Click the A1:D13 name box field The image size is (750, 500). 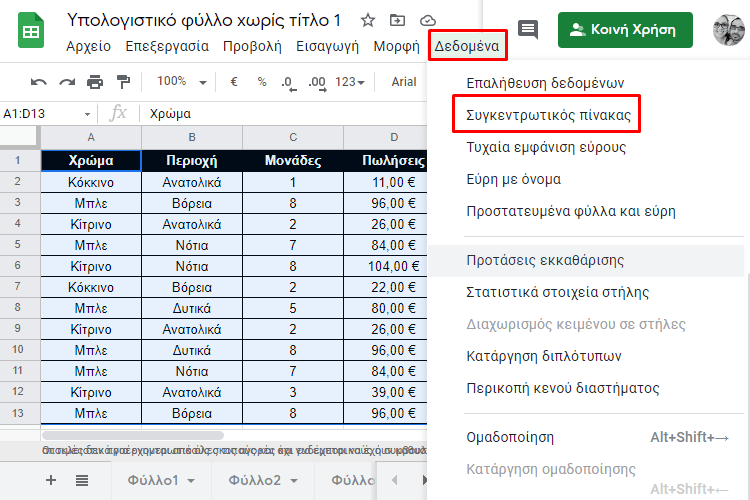(x=40, y=113)
